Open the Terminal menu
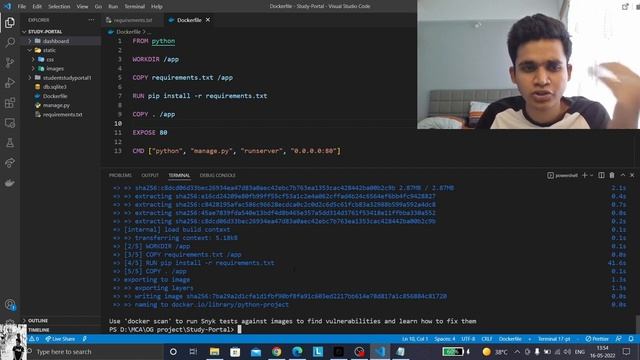This screenshot has height=360, width=640. point(134,6)
